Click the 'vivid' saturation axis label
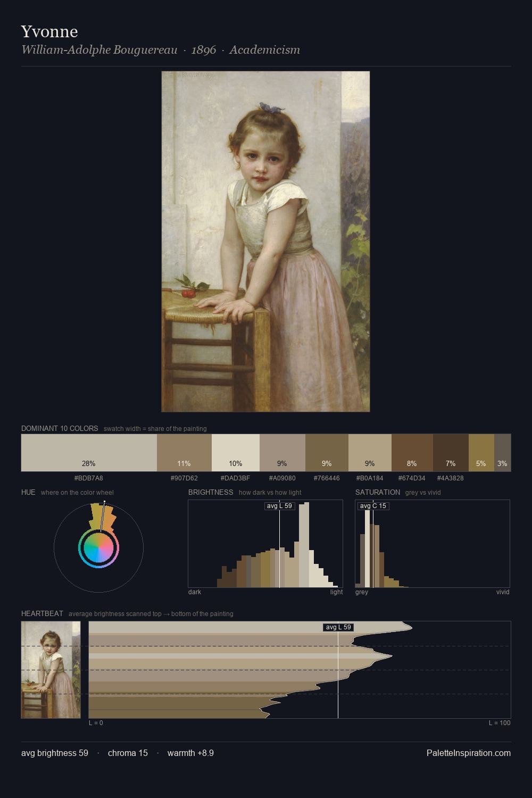This screenshot has height=798, width=532. point(503,592)
